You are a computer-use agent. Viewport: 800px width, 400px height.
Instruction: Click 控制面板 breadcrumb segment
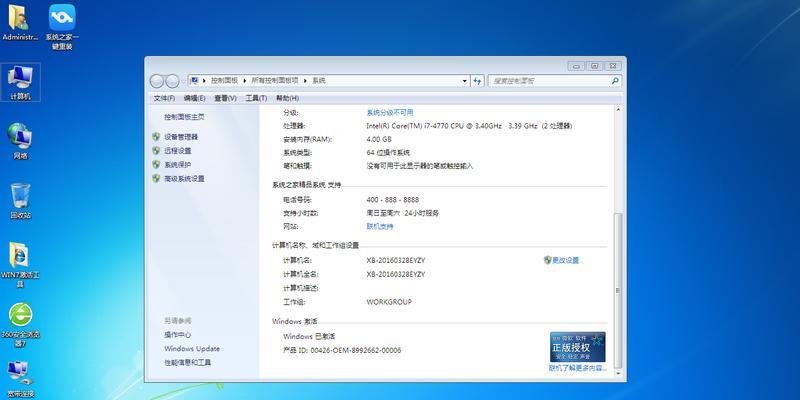224,81
